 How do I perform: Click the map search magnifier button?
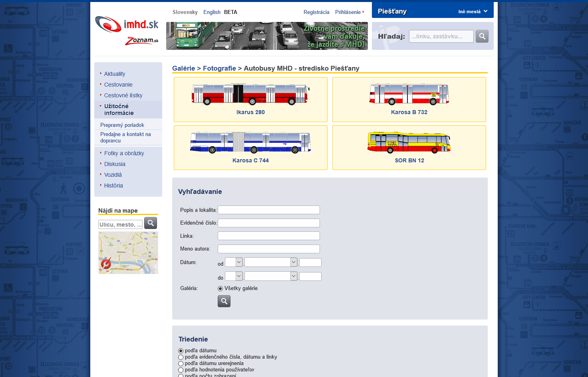[151, 223]
